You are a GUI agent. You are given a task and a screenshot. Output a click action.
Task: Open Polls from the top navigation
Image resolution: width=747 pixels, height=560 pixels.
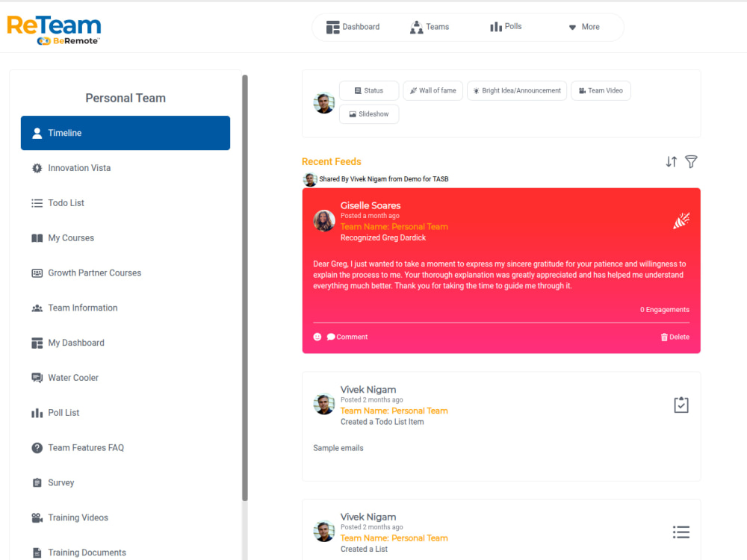506,27
